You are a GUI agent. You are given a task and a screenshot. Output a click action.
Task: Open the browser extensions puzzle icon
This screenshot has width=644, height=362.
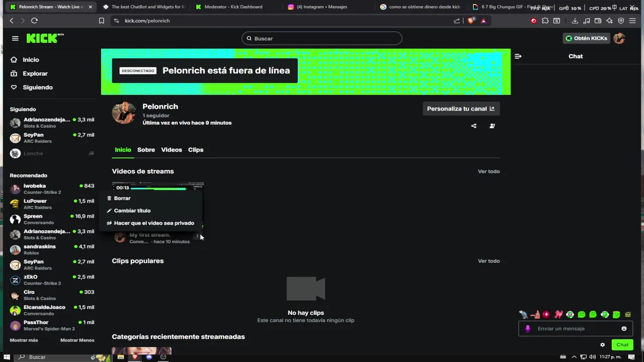tap(545, 21)
